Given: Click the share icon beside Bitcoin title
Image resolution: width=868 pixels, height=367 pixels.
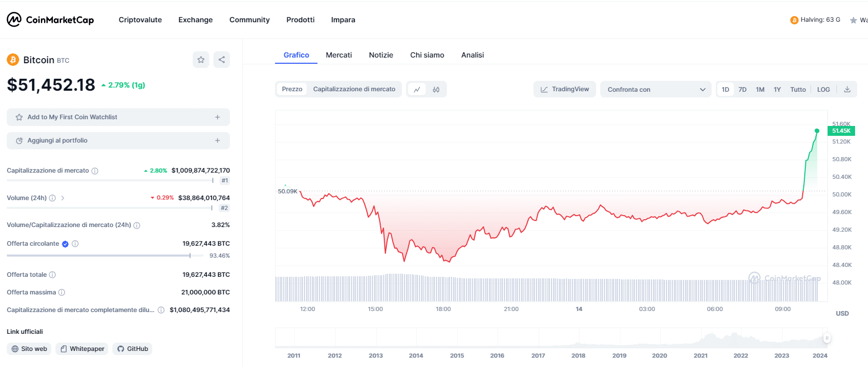Looking at the screenshot, I should click(222, 60).
